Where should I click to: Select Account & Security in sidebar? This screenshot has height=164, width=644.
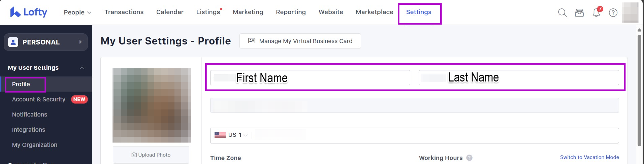(x=39, y=99)
